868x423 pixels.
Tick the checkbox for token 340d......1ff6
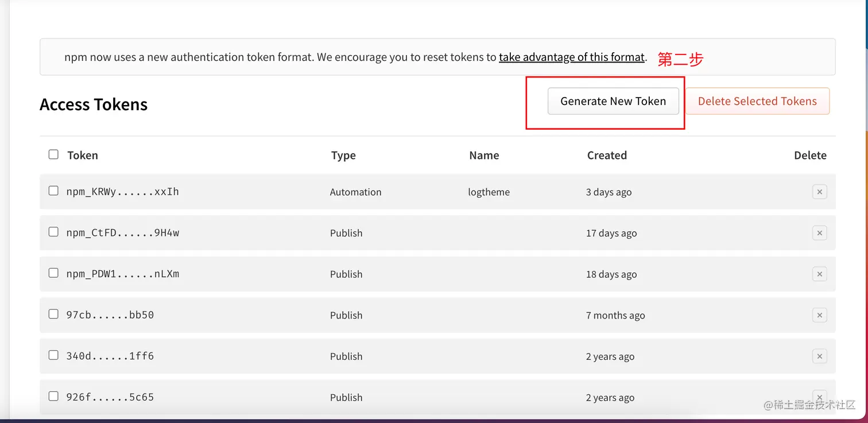[x=53, y=355]
